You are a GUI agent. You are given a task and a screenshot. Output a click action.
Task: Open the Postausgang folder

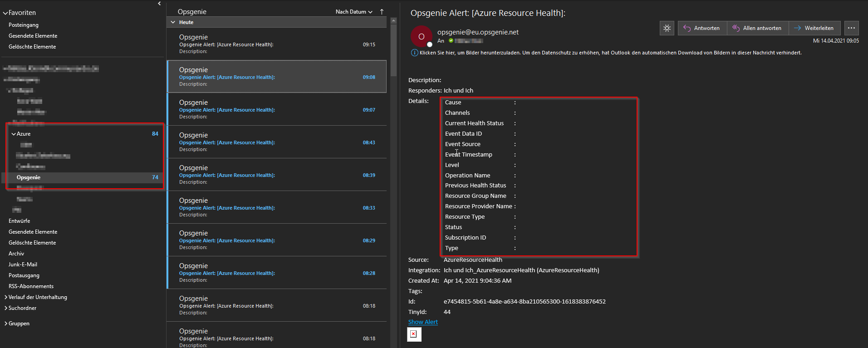tap(24, 275)
